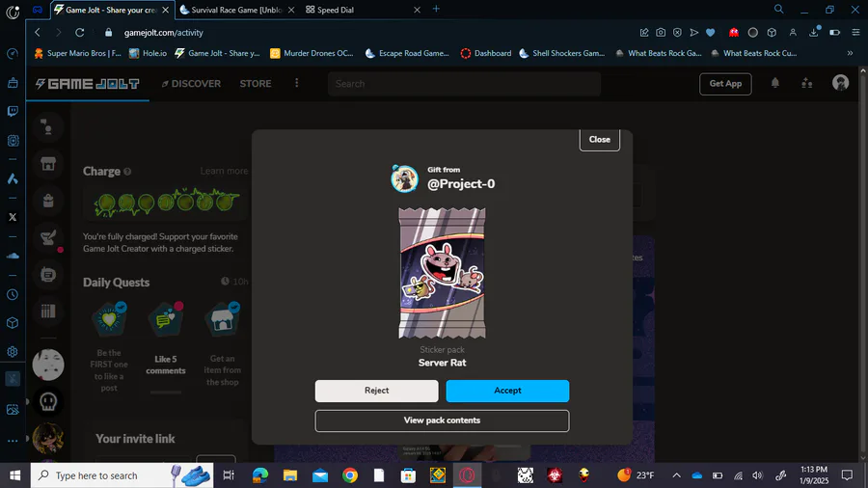Reject the gift from @Project-0
The height and width of the screenshot is (488, 868).
[376, 391]
